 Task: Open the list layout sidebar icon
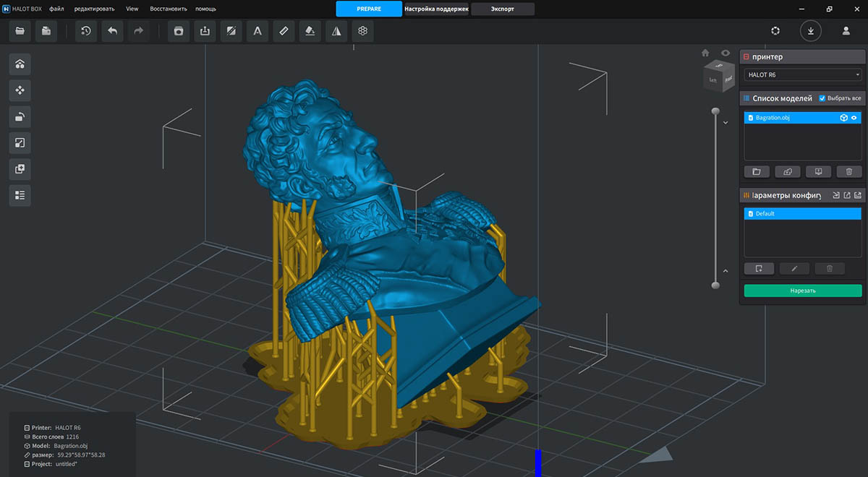coord(20,194)
